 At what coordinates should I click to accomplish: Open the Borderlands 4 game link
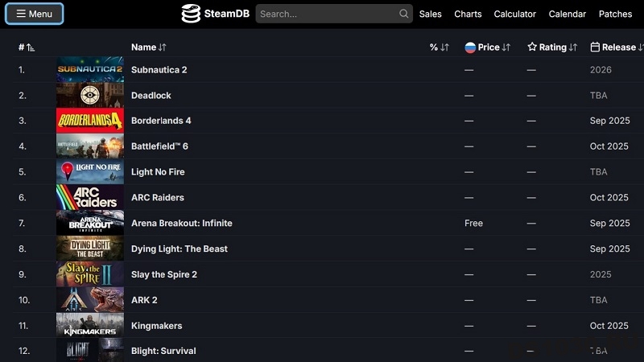click(161, 121)
